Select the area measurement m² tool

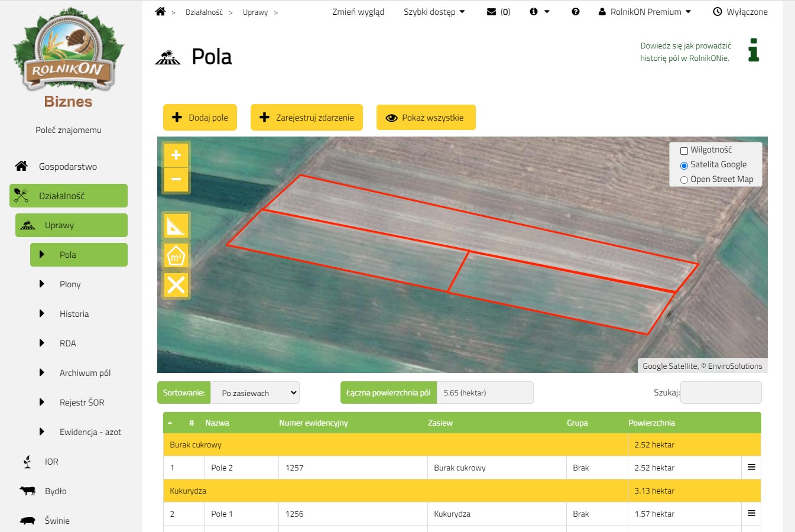click(176, 256)
